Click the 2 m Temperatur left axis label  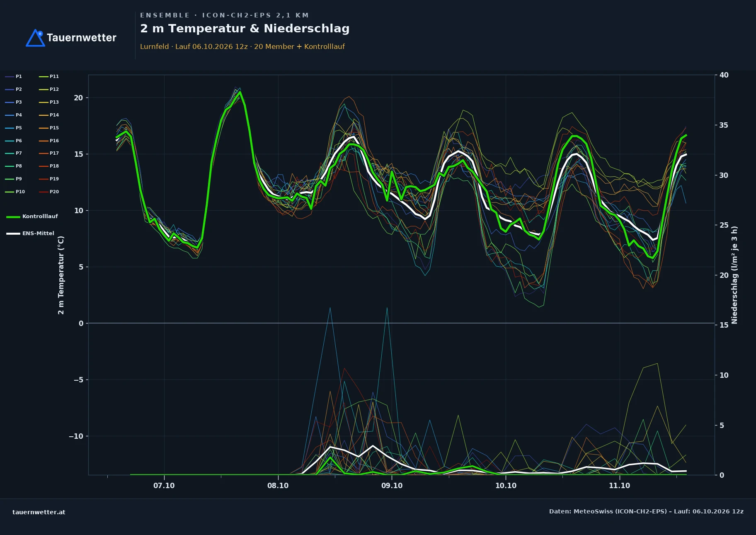pyautogui.click(x=61, y=275)
